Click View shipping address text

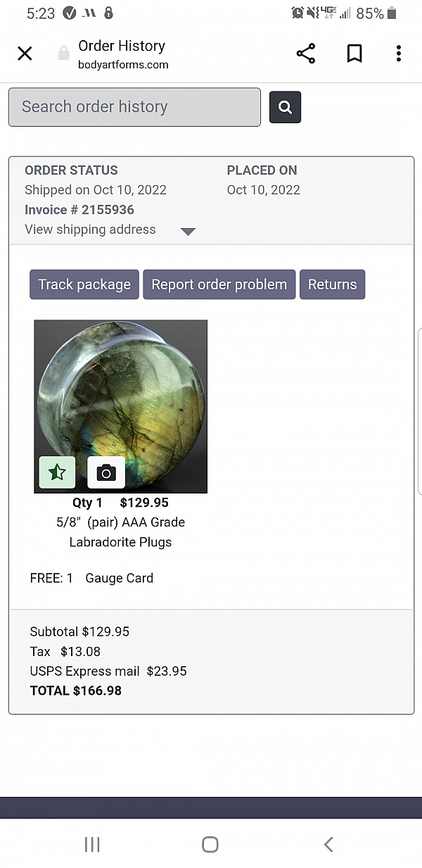pos(90,229)
